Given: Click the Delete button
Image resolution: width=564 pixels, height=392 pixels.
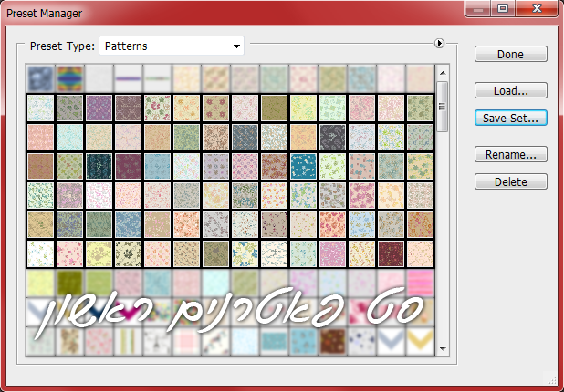Looking at the screenshot, I should point(510,181).
